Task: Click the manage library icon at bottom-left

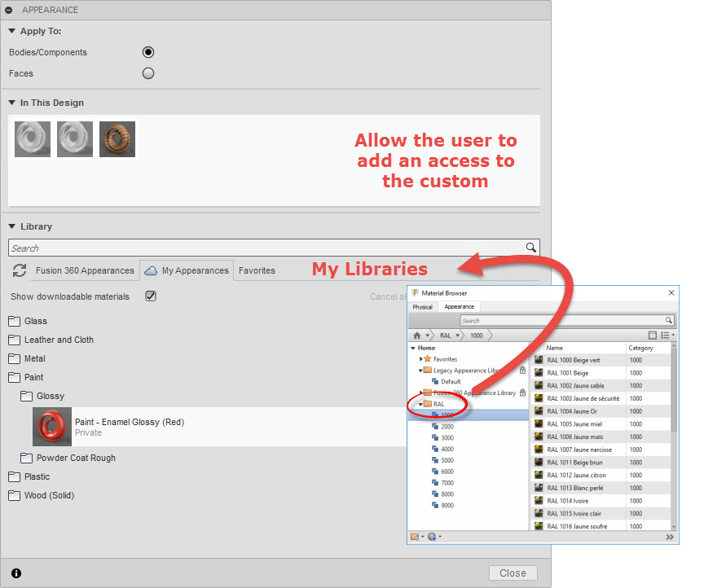Action: coord(415,537)
